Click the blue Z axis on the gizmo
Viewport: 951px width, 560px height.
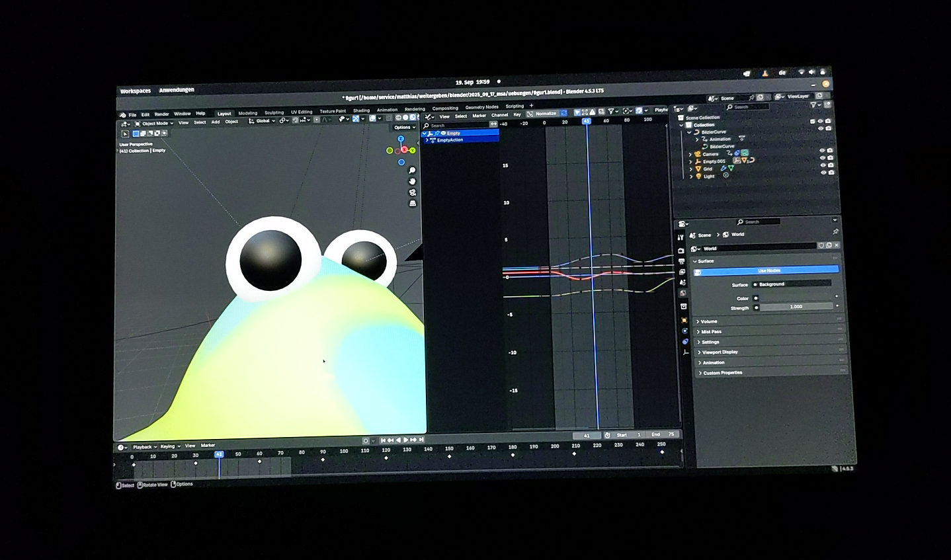401,139
